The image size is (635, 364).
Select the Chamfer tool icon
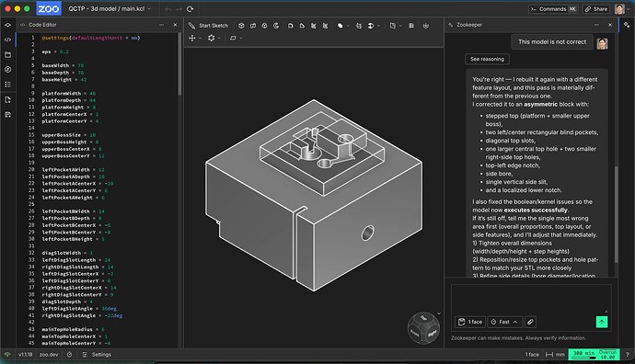(x=302, y=26)
